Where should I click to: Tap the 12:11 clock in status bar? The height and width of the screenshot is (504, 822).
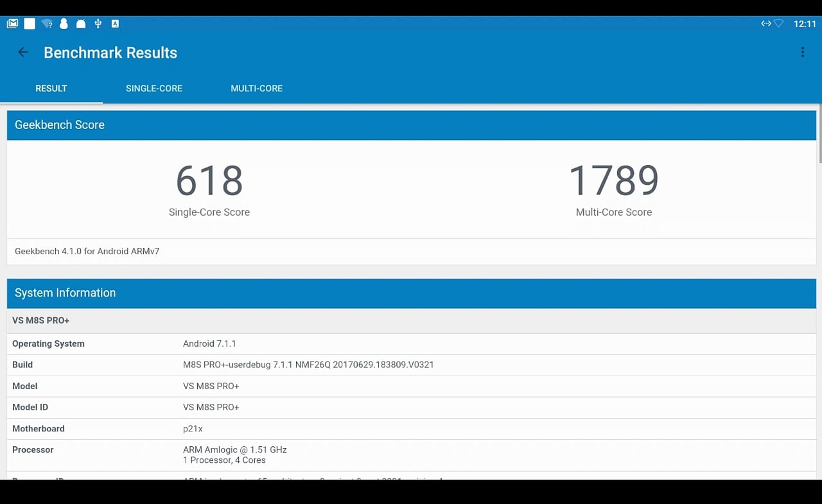(805, 24)
